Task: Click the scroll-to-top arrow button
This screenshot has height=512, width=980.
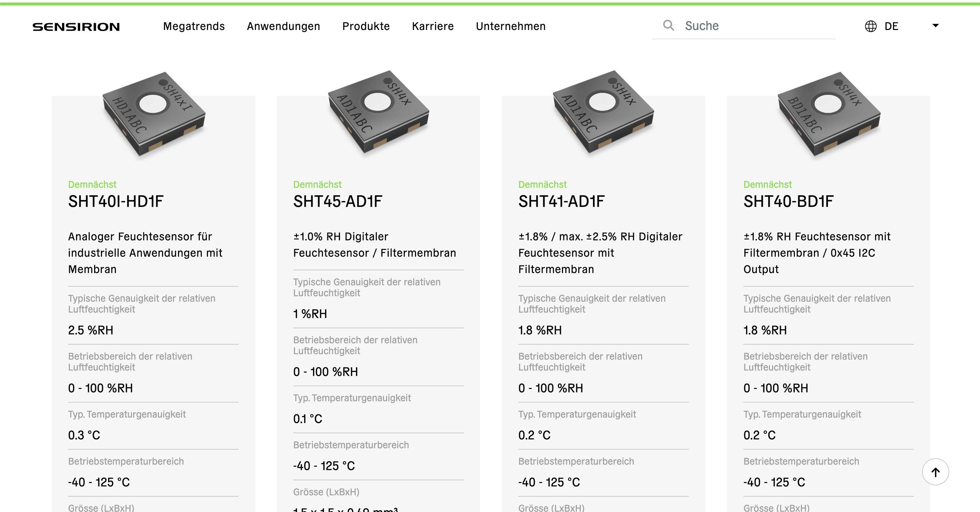Action: (935, 472)
